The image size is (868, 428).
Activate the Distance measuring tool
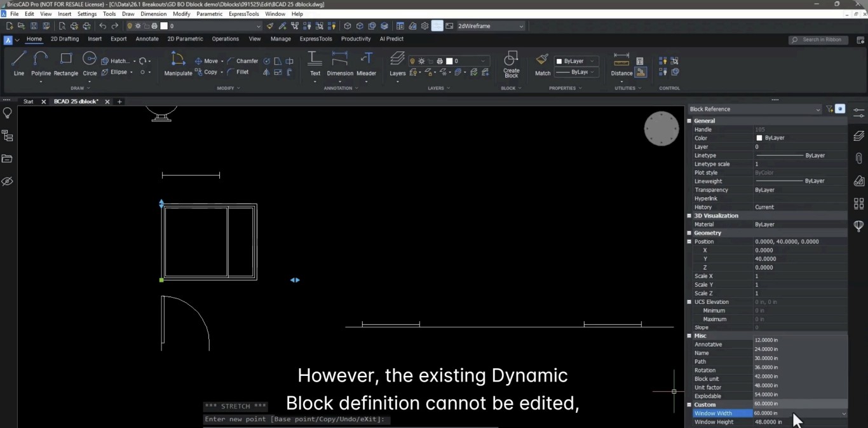click(622, 67)
